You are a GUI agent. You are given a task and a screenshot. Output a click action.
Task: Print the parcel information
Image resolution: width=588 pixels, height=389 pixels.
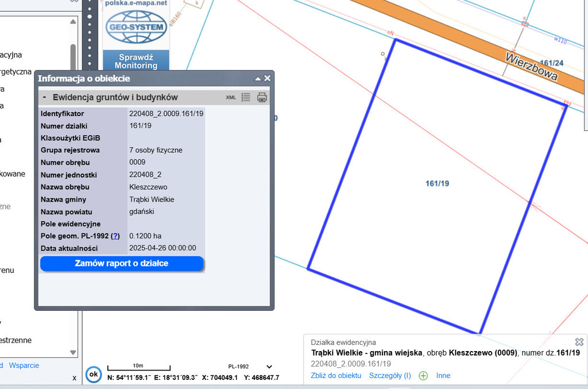tap(262, 98)
